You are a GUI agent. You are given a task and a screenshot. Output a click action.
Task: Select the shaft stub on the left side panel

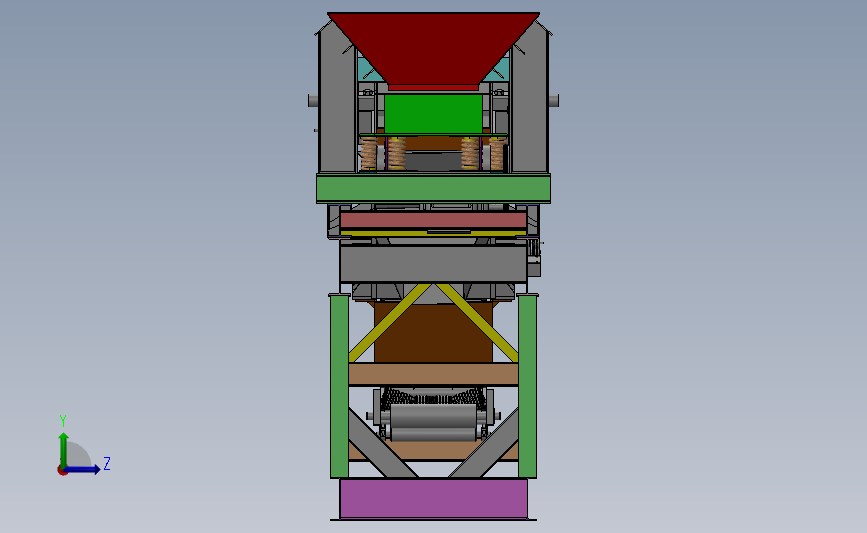coord(313,101)
